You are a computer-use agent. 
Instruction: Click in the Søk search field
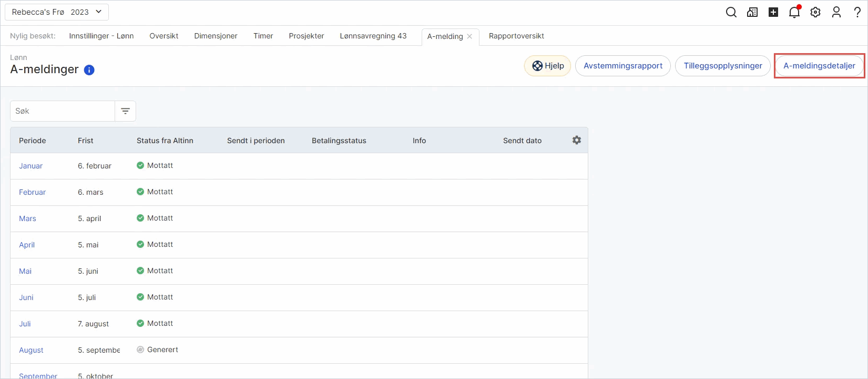[x=63, y=111]
